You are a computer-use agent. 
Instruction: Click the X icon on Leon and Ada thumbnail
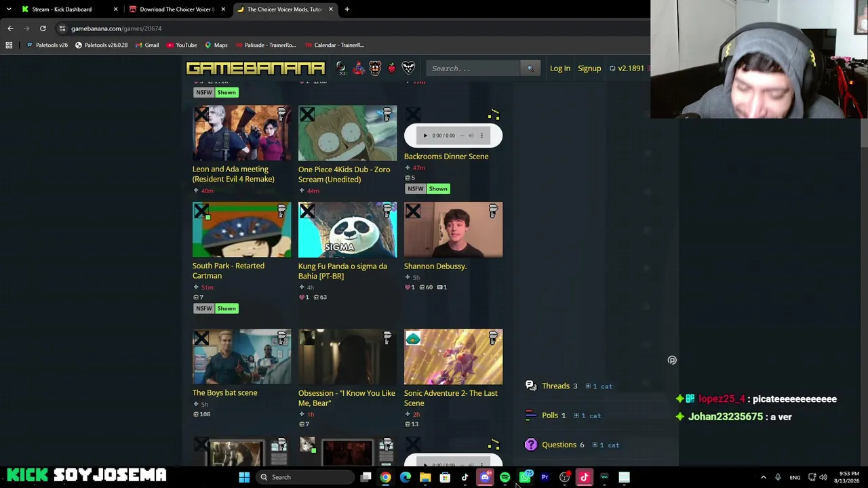(x=201, y=115)
